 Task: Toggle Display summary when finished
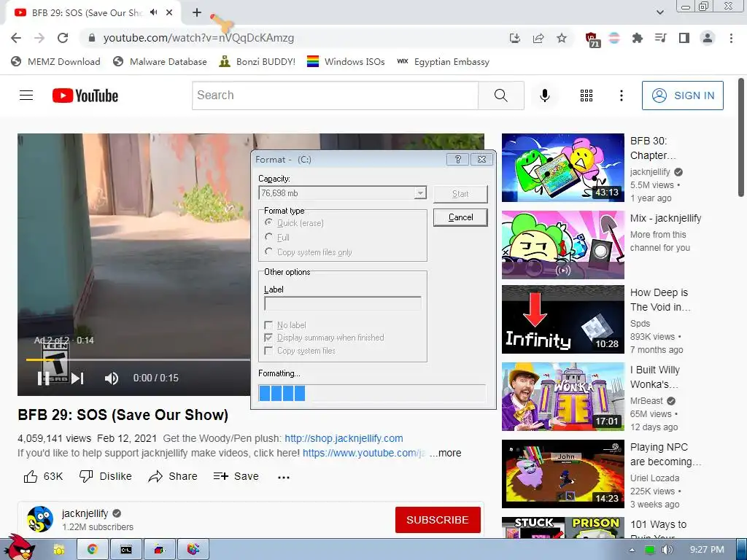click(268, 338)
